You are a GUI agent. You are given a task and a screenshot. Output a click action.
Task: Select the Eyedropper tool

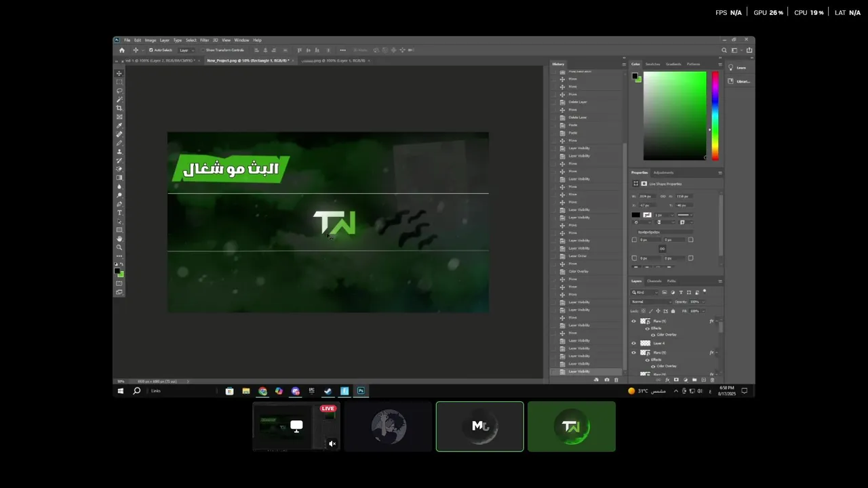click(119, 126)
